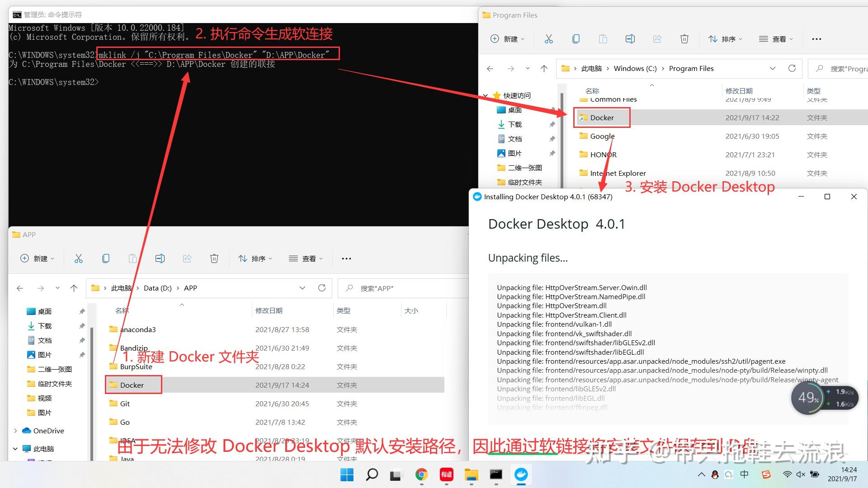Click the rename icon in Program Files window

[x=630, y=39]
